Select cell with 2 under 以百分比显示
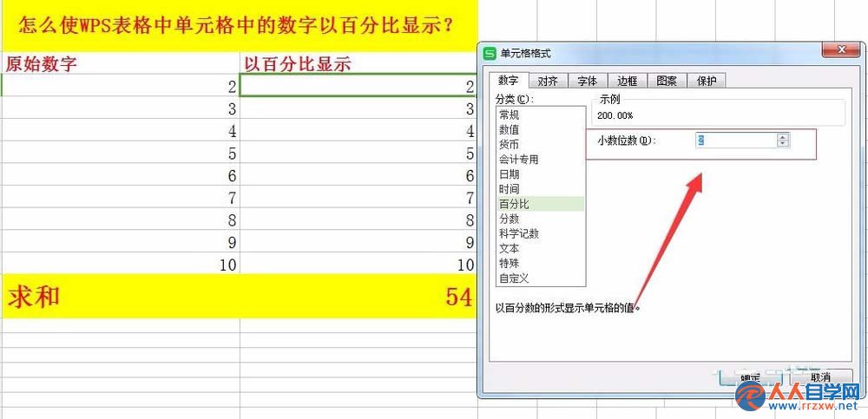 pos(358,85)
